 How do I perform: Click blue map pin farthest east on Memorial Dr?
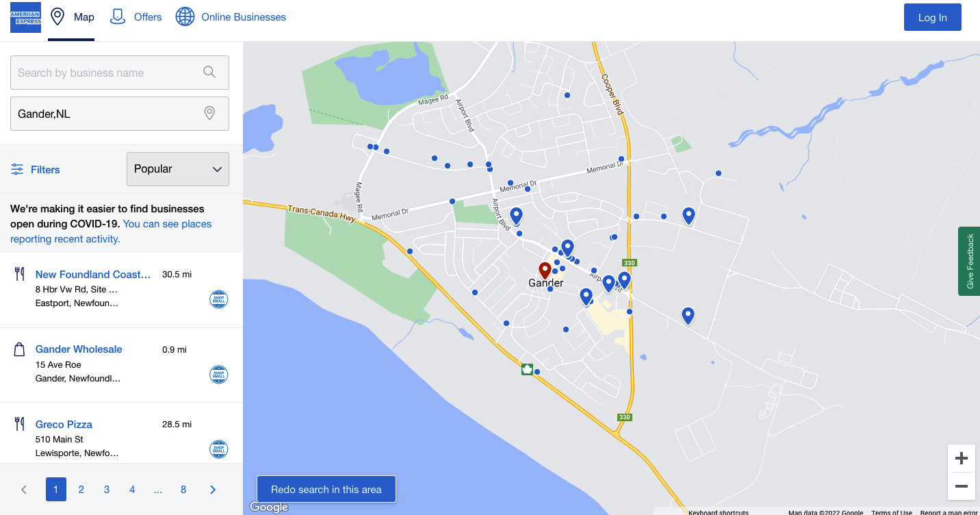click(x=689, y=216)
